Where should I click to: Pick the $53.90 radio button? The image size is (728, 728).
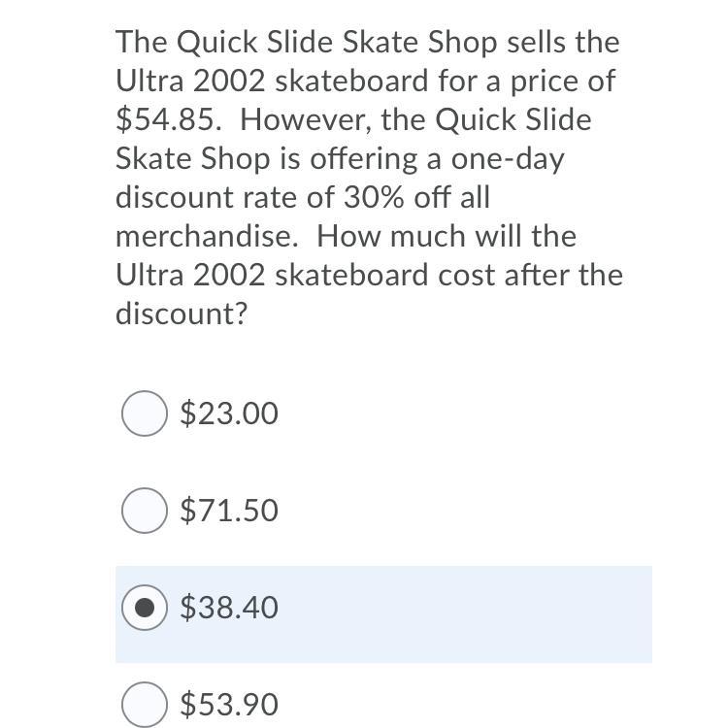[x=145, y=705]
